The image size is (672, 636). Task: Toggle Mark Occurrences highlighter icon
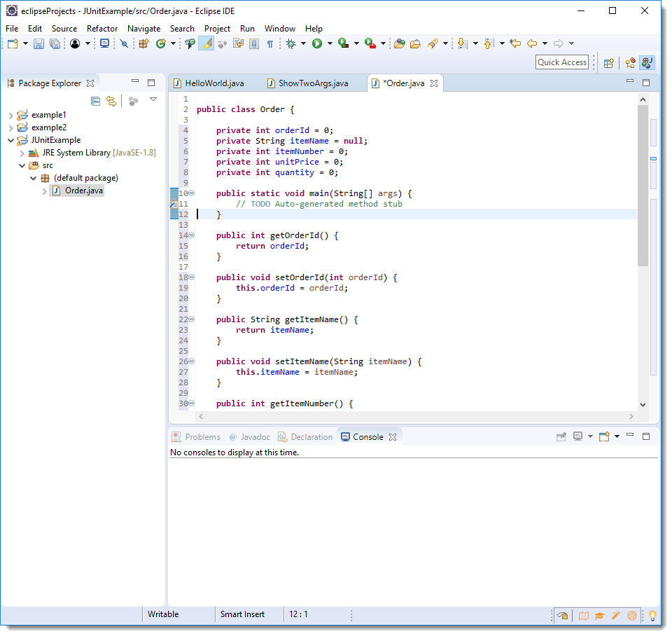coord(206,43)
